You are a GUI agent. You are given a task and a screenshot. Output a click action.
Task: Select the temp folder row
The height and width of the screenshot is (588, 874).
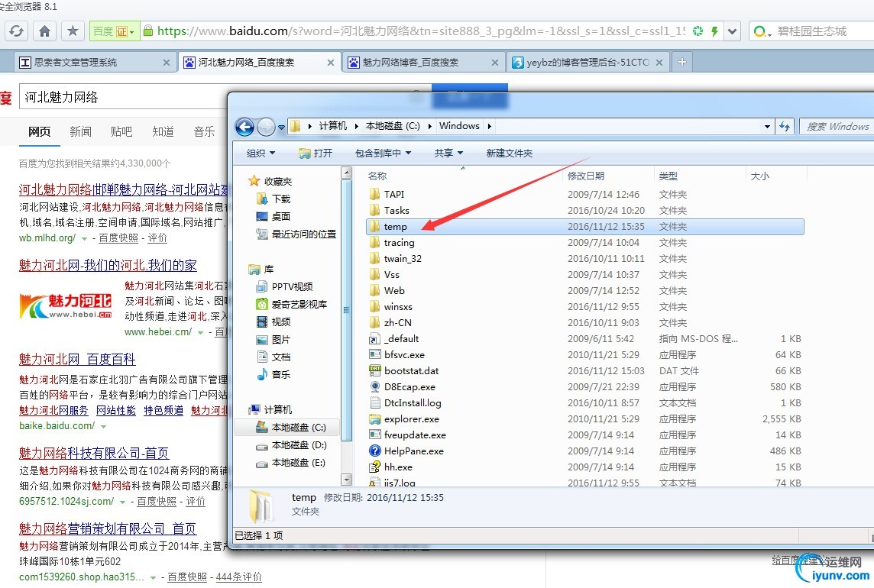[584, 226]
